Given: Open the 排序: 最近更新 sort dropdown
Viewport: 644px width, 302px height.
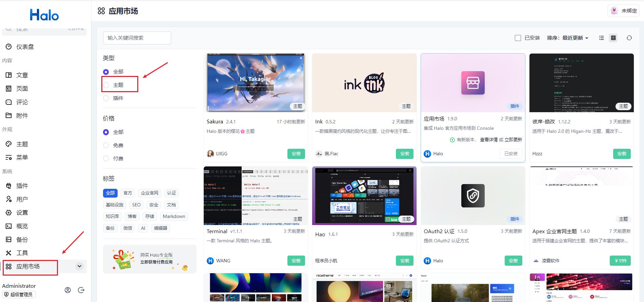Looking at the screenshot, I should pyautogui.click(x=567, y=38).
